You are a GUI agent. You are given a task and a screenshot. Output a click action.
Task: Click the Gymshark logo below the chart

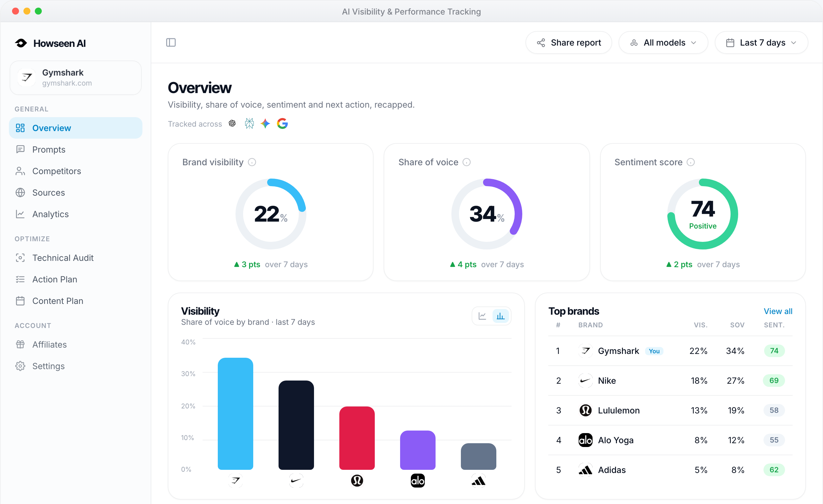236,481
